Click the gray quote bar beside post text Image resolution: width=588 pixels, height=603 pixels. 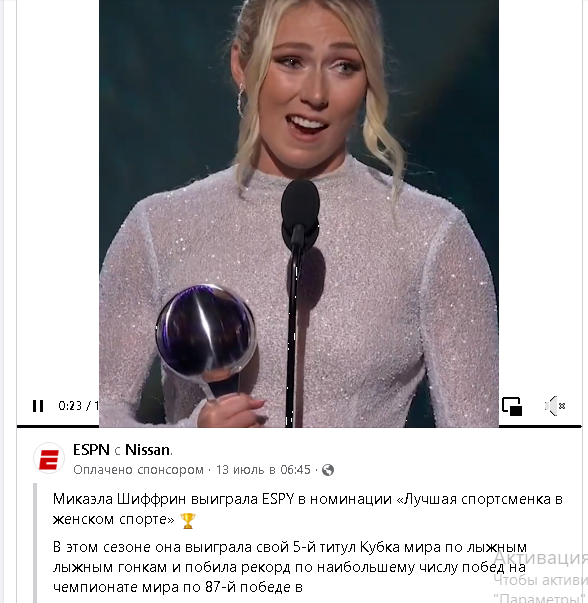tap(35, 543)
